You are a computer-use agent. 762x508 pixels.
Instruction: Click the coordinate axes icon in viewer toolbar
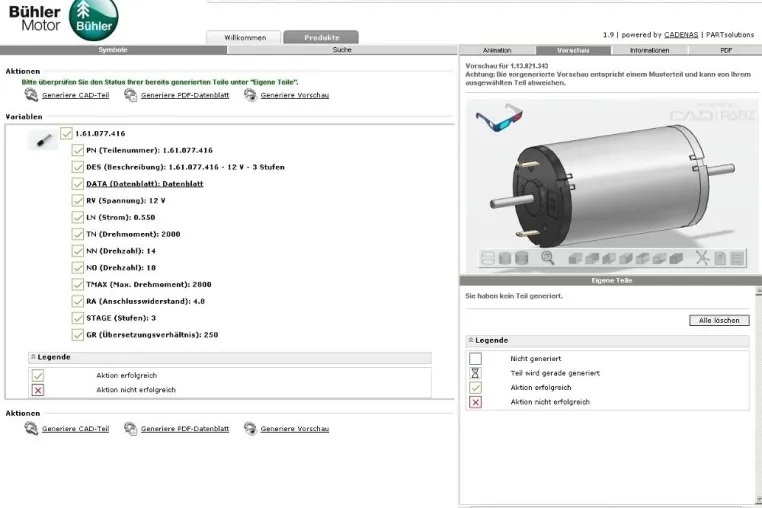pyautogui.click(x=702, y=258)
